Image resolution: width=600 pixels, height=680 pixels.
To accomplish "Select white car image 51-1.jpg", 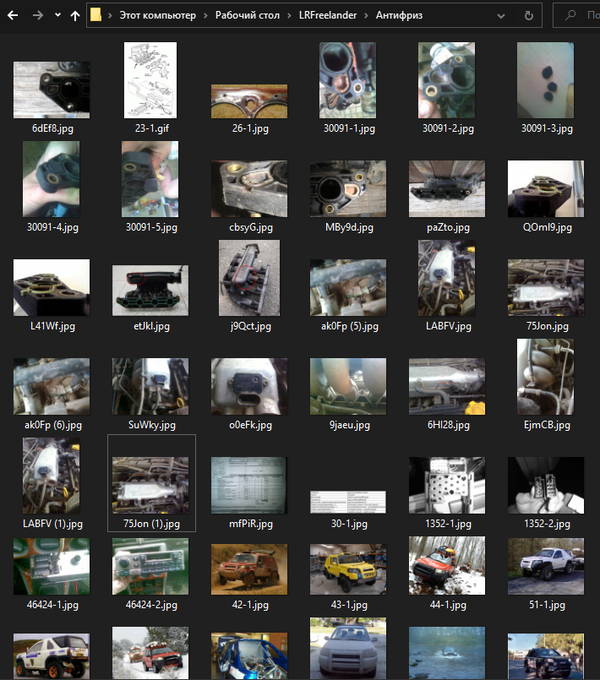I will click(546, 566).
